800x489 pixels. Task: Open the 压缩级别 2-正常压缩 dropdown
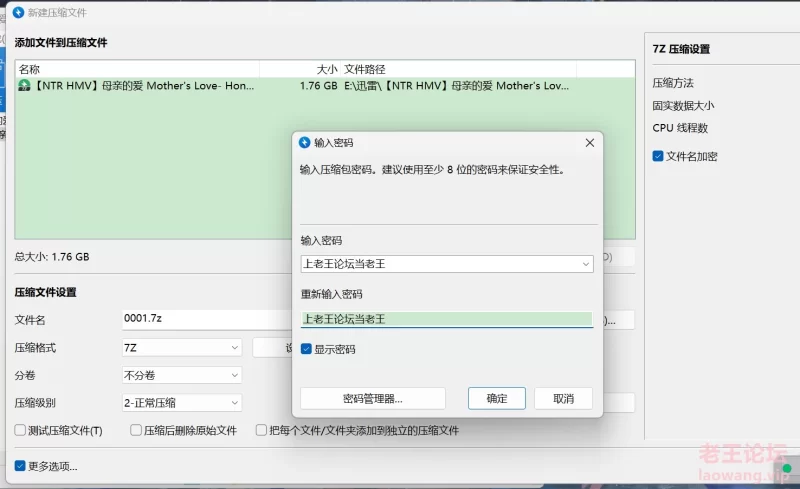click(182, 403)
